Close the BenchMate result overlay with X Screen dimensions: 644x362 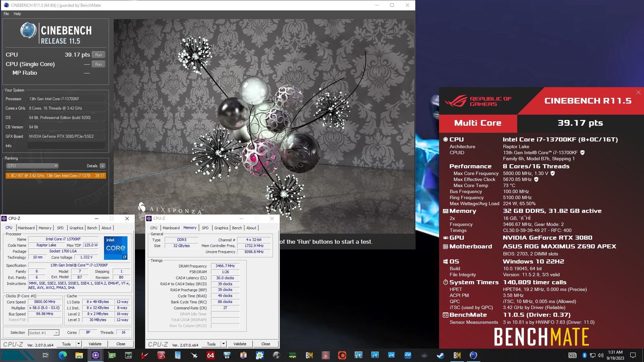pyautogui.click(x=638, y=92)
